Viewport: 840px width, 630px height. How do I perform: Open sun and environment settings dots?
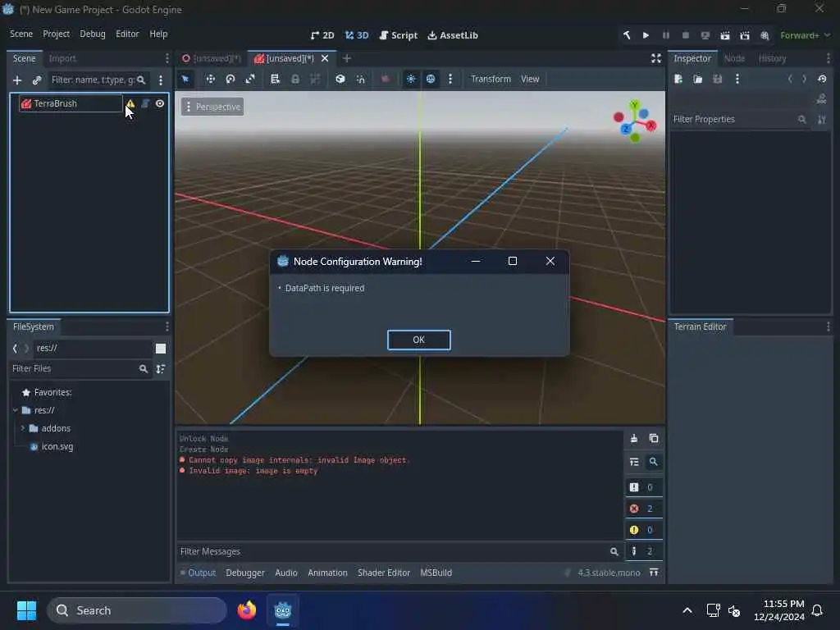450,79
